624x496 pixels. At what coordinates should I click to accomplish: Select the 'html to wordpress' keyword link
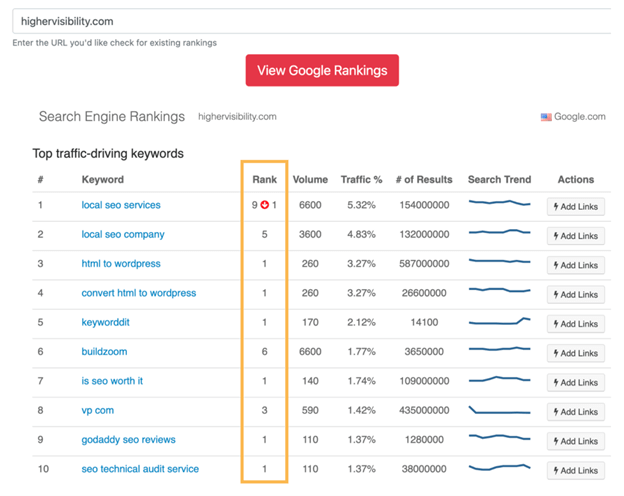pyautogui.click(x=121, y=264)
